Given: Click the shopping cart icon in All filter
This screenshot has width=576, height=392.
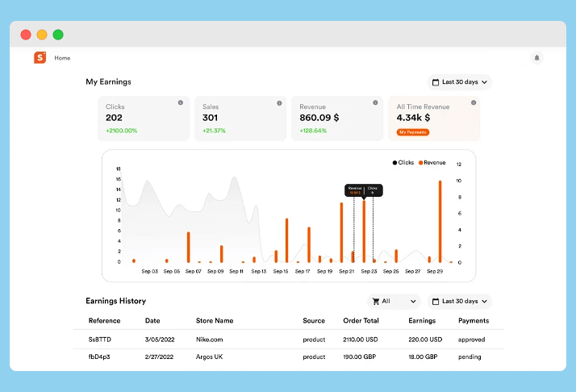Looking at the screenshot, I should 376,301.
